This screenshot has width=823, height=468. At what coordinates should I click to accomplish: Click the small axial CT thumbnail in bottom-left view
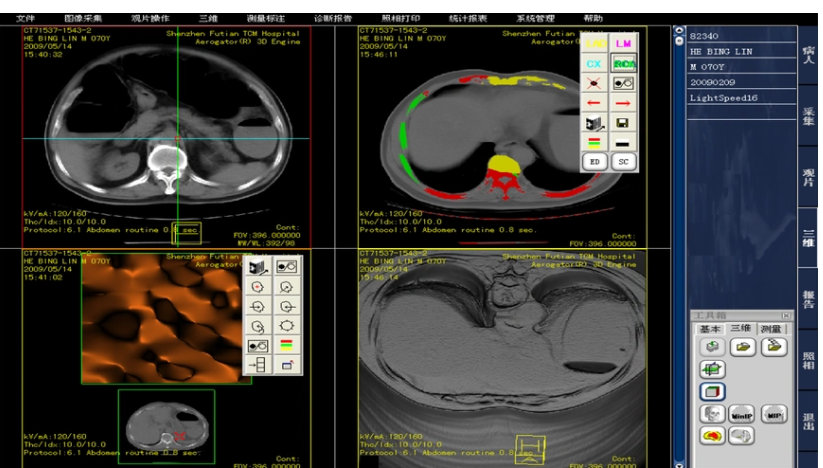point(166,426)
